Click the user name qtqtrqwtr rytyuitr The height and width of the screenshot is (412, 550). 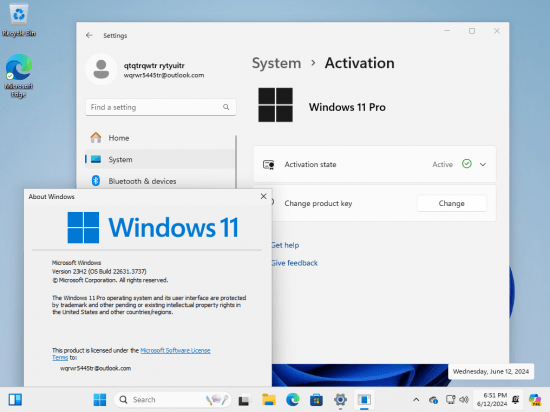154,66
